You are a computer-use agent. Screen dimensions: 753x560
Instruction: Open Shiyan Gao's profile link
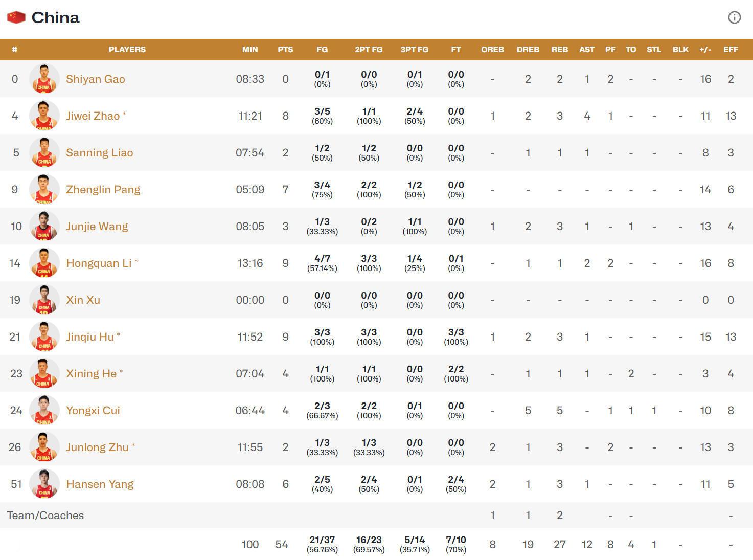click(96, 79)
